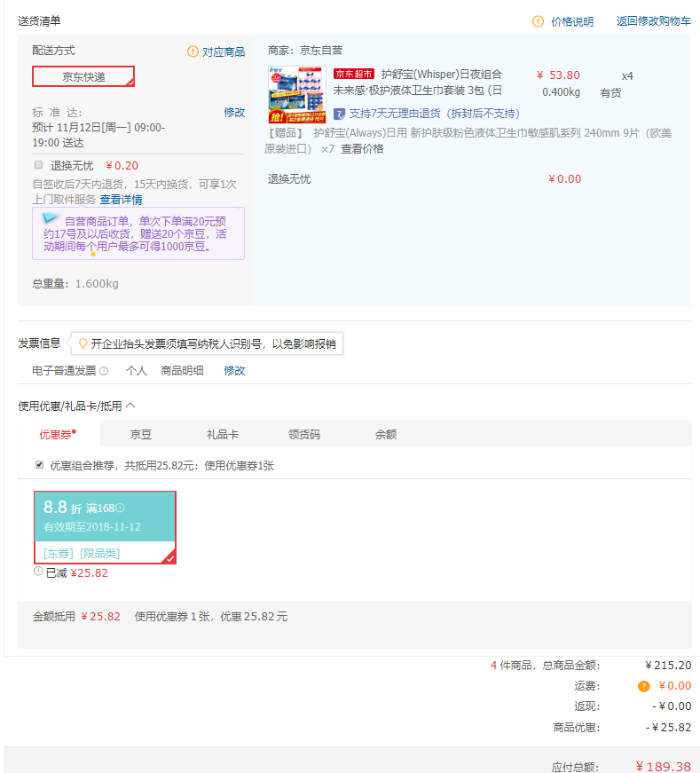The width and height of the screenshot is (700, 773).
Task: Select the 8.8折 满168 coupon card
Action: 105,527
